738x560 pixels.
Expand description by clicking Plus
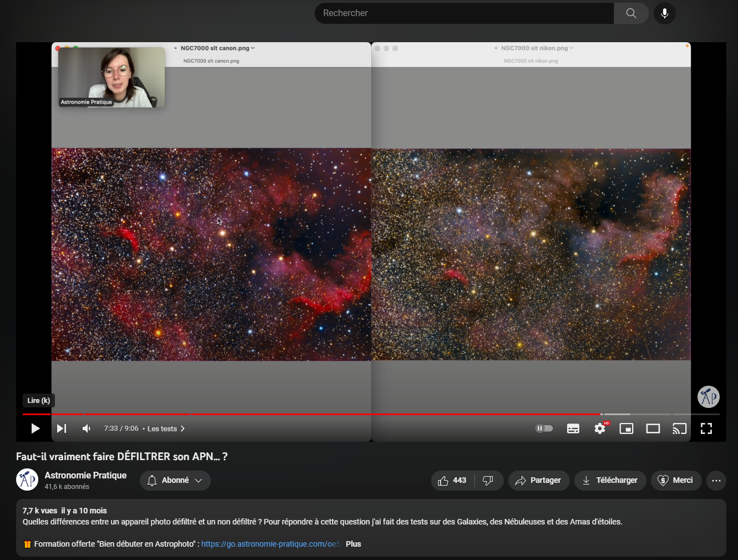point(353,544)
